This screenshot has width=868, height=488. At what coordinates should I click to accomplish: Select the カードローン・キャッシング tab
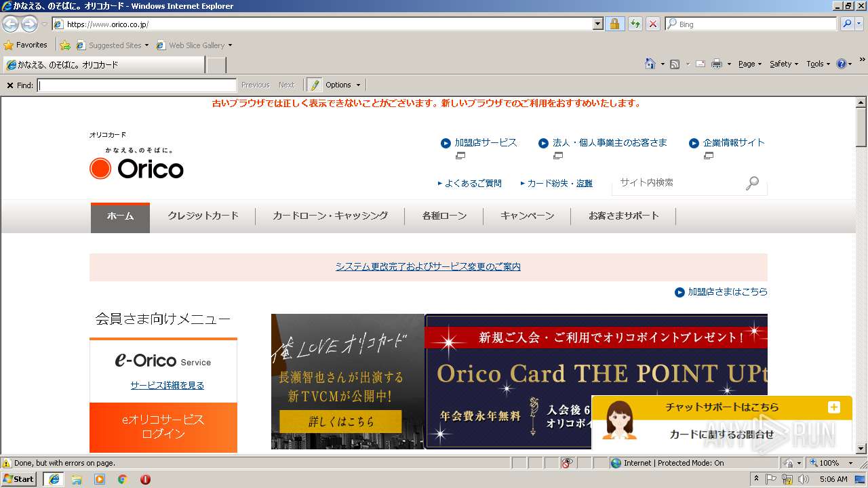[330, 216]
